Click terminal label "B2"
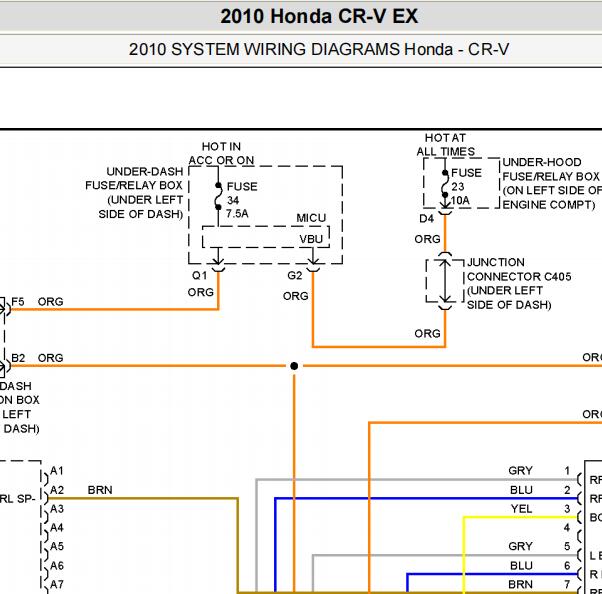Image resolution: width=602 pixels, height=594 pixels. (x=18, y=358)
